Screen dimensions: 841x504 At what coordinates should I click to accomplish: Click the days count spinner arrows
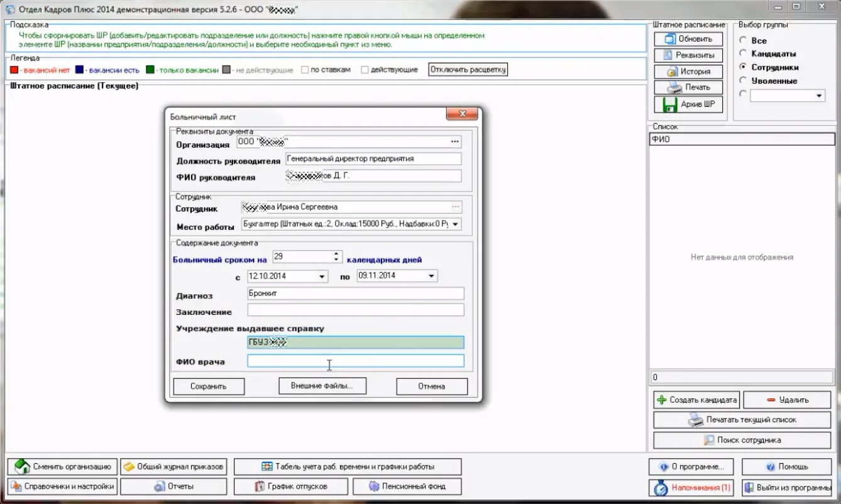pyautogui.click(x=336, y=256)
